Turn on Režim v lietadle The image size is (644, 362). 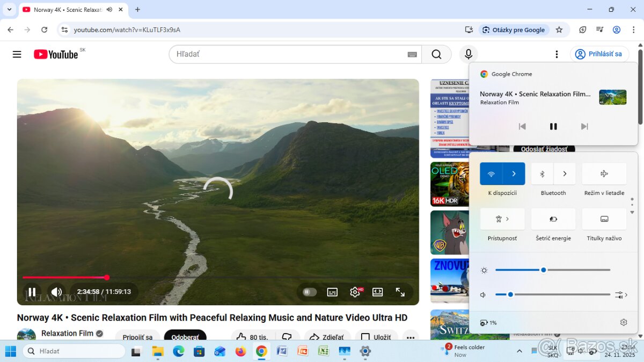pyautogui.click(x=604, y=174)
